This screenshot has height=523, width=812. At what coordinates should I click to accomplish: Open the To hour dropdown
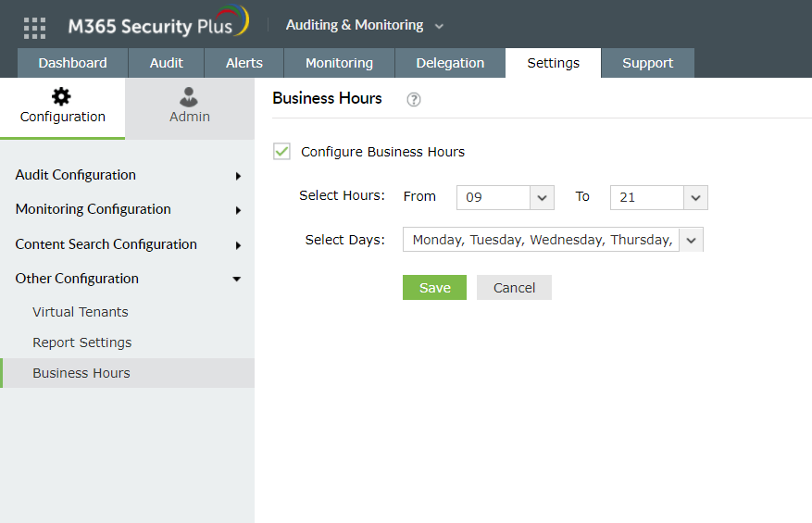696,197
